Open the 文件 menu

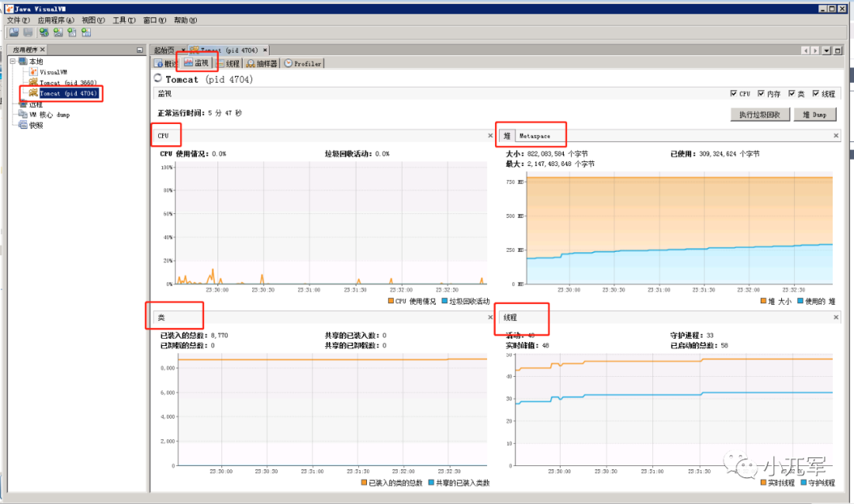[x=18, y=20]
